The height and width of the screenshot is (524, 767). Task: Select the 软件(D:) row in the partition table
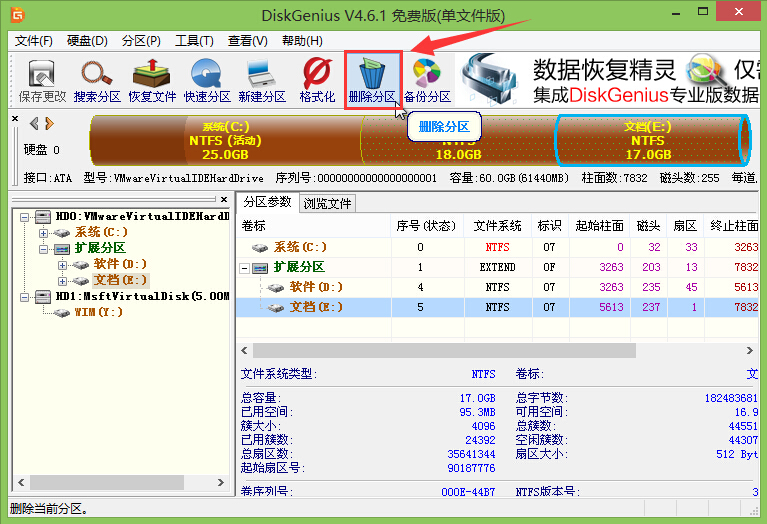[x=497, y=287]
